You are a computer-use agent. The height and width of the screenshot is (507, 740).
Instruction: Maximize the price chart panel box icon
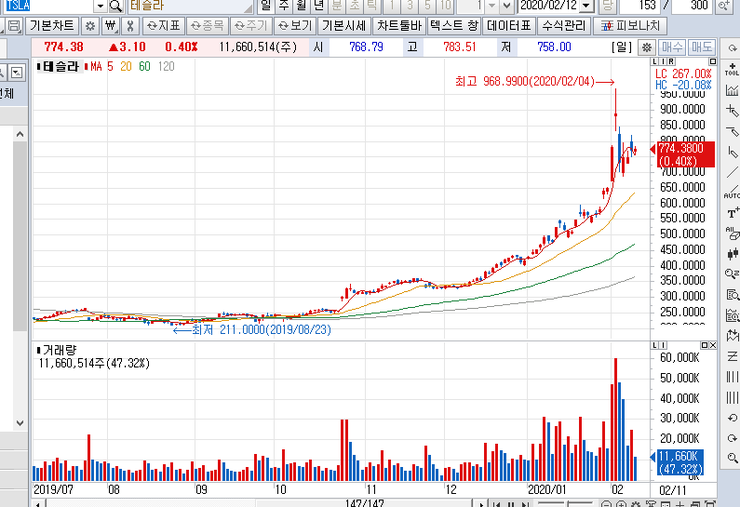(x=713, y=61)
